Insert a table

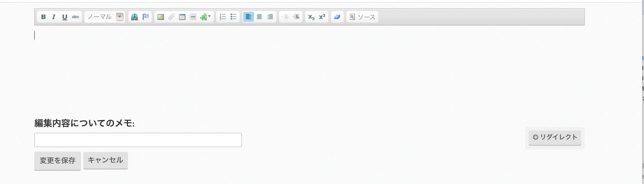point(182,17)
